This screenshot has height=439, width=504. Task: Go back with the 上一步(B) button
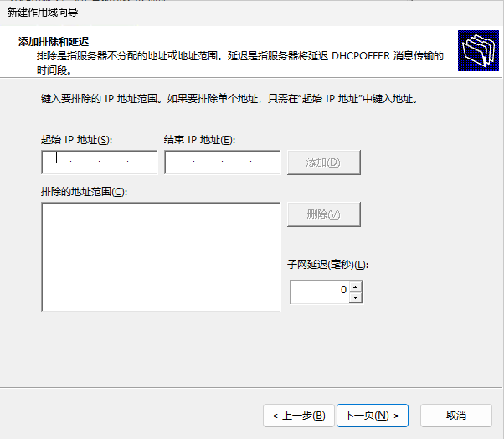coord(298,415)
